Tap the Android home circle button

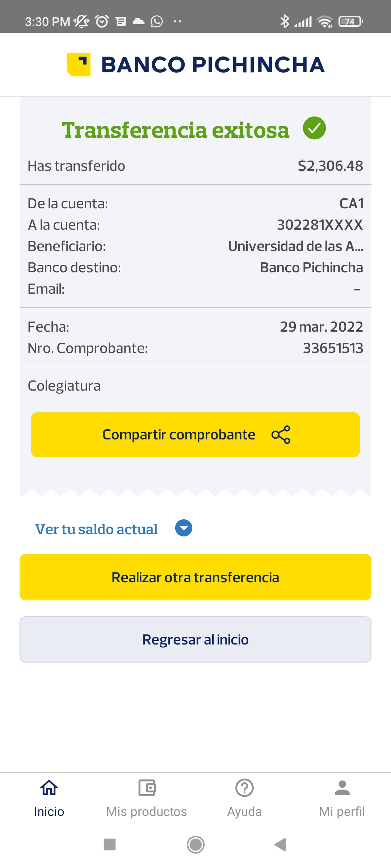point(195,845)
